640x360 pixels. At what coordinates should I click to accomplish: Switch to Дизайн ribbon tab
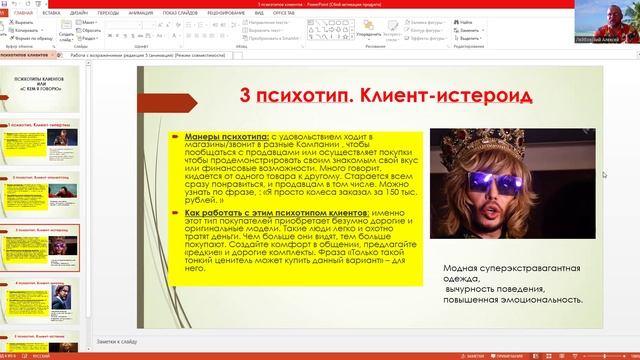click(78, 13)
